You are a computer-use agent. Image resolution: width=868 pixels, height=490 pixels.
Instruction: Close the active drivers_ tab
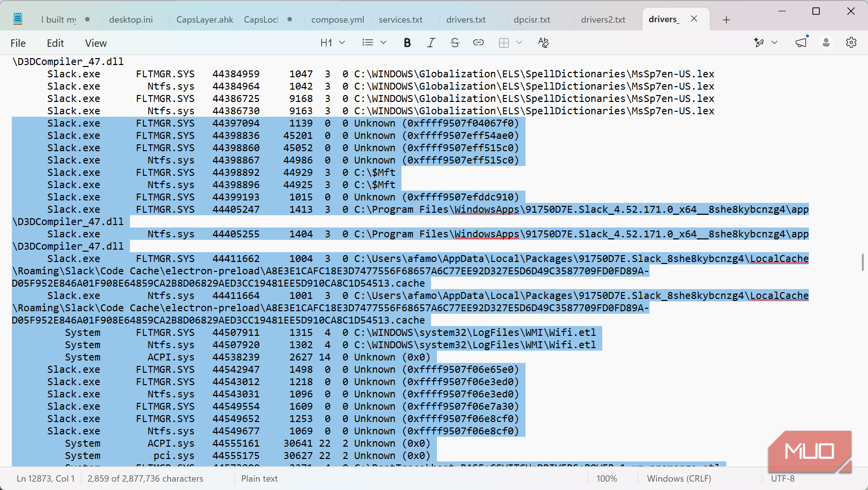pyautogui.click(x=694, y=19)
